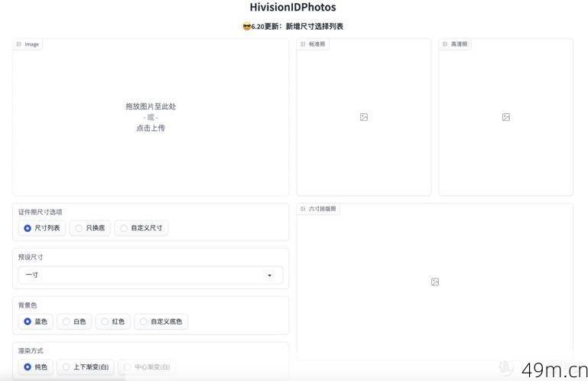Click placeholder image icon in 六寸排版照 panel

435,282
